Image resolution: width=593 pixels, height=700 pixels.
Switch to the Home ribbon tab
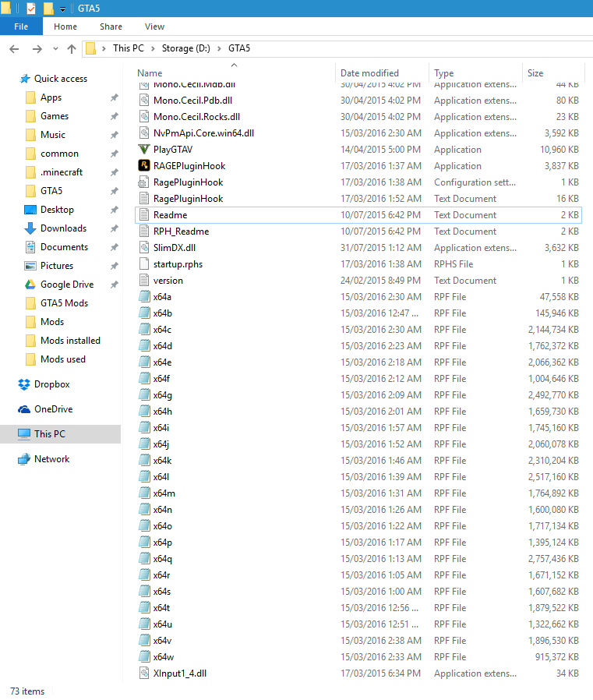pyautogui.click(x=65, y=27)
